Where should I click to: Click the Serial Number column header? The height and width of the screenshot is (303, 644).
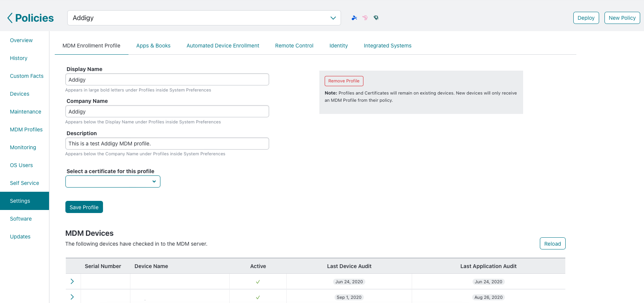tap(103, 266)
